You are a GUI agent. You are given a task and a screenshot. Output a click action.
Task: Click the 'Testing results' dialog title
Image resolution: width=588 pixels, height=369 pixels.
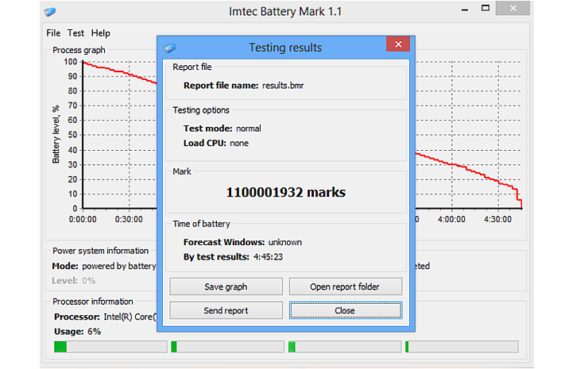(285, 48)
